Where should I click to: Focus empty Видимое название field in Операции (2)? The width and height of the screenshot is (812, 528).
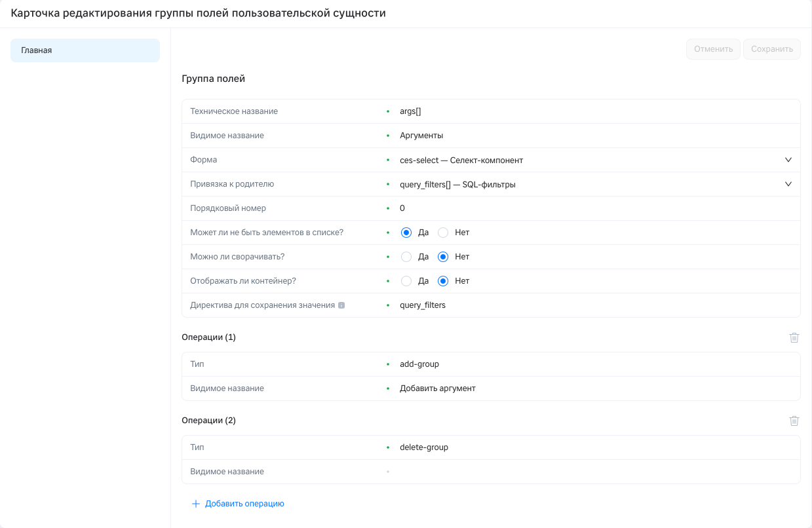[x=596, y=472]
